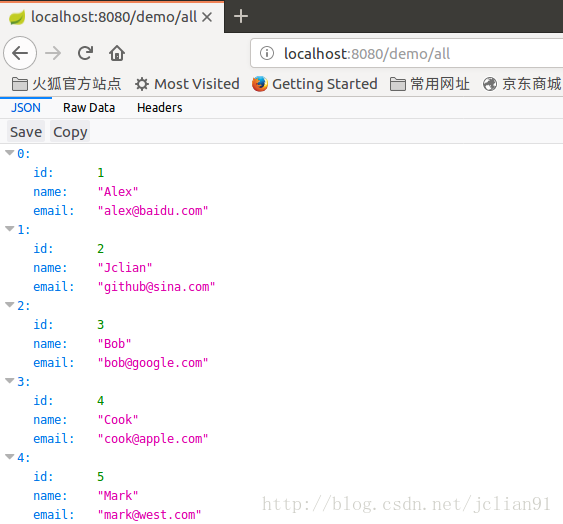Click the address bar URL field
This screenshot has width=563, height=524.
(406, 54)
